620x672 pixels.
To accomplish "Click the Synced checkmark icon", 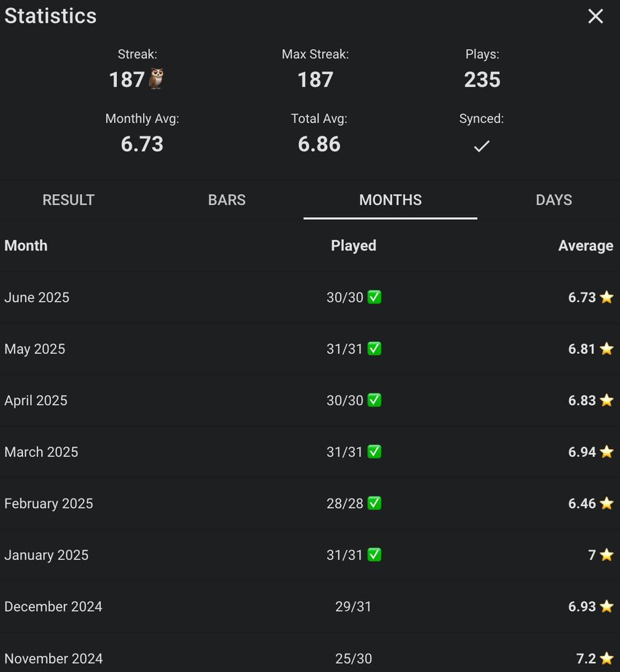I will pos(482,145).
